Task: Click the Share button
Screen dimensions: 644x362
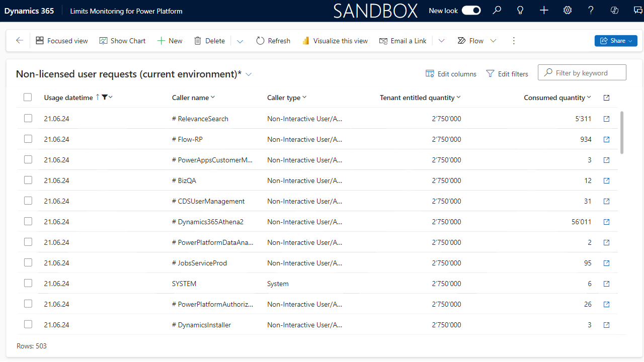Action: pyautogui.click(x=616, y=41)
